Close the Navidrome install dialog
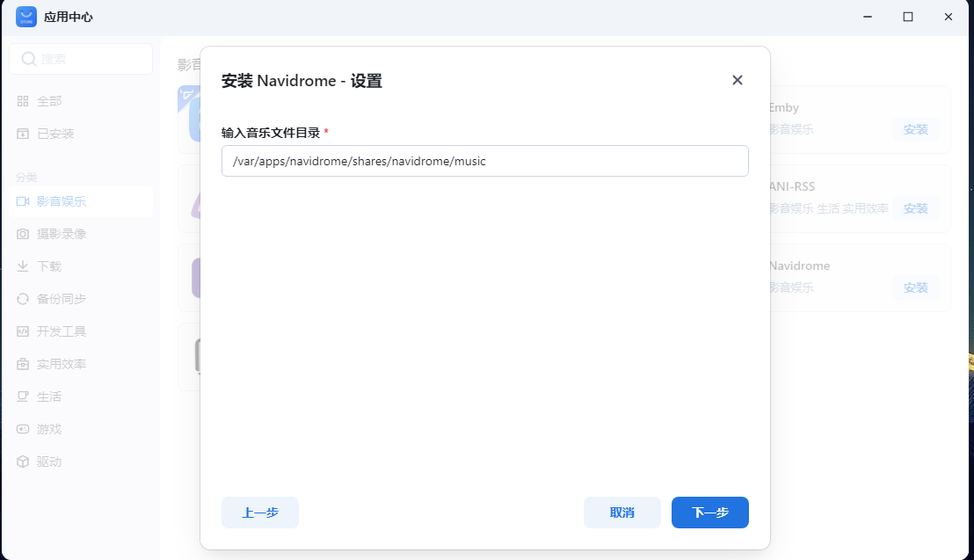The width and height of the screenshot is (974, 560). 738,80
